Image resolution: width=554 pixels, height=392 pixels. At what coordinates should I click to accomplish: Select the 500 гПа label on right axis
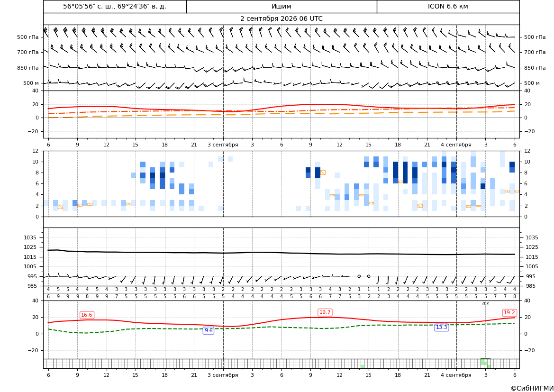coord(535,37)
